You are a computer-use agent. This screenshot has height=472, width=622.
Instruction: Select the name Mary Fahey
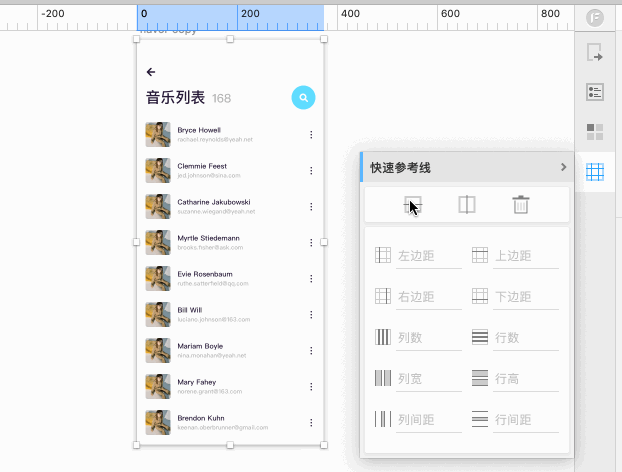(197, 382)
